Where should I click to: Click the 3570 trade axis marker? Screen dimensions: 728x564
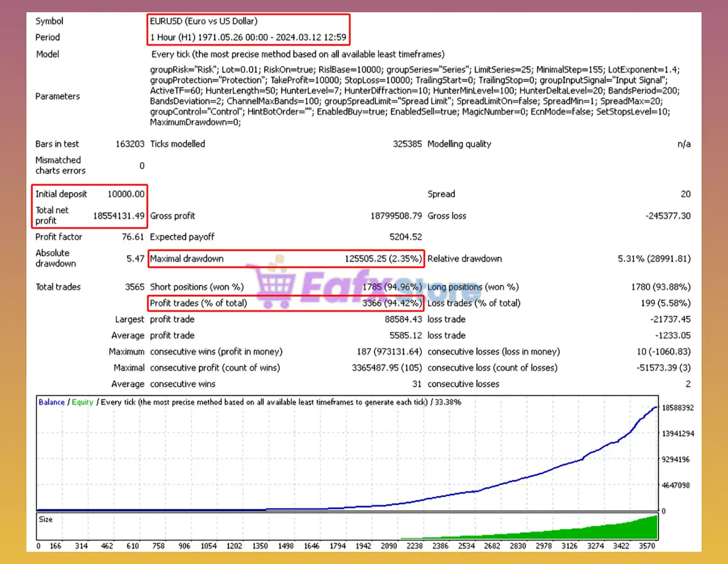(647, 546)
